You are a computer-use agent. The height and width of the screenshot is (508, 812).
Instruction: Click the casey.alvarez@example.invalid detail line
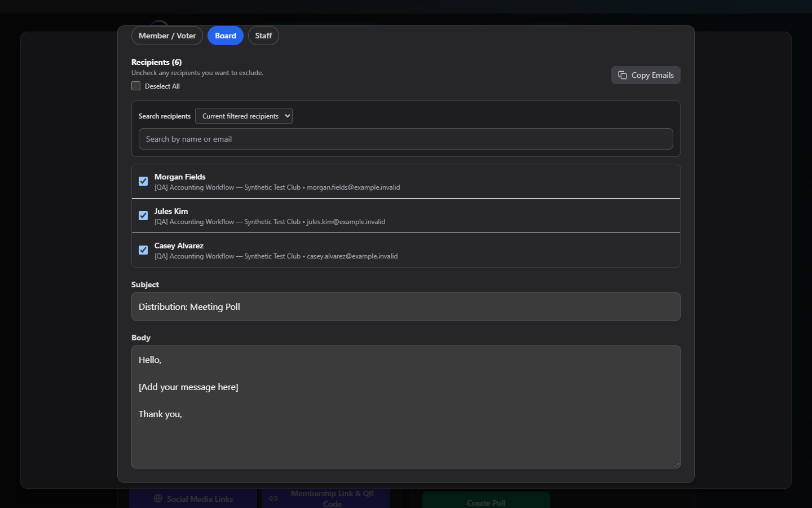(276, 256)
